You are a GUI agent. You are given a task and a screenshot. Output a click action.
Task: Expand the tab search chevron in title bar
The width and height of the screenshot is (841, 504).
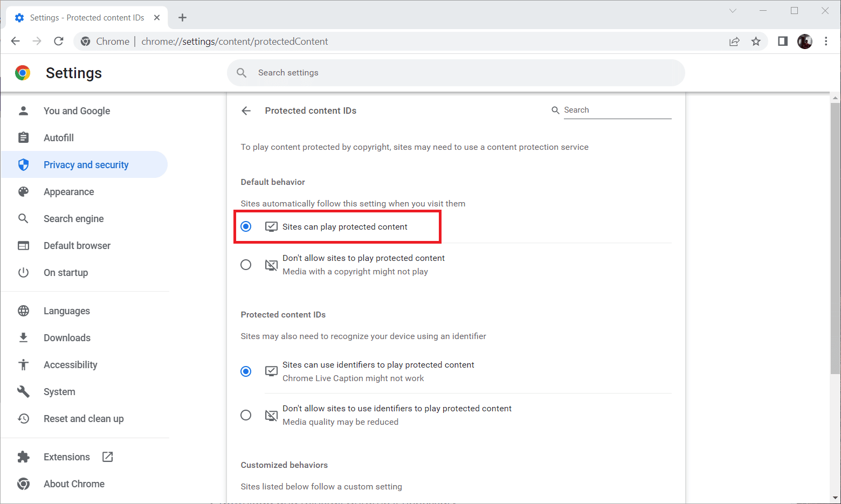point(733,11)
